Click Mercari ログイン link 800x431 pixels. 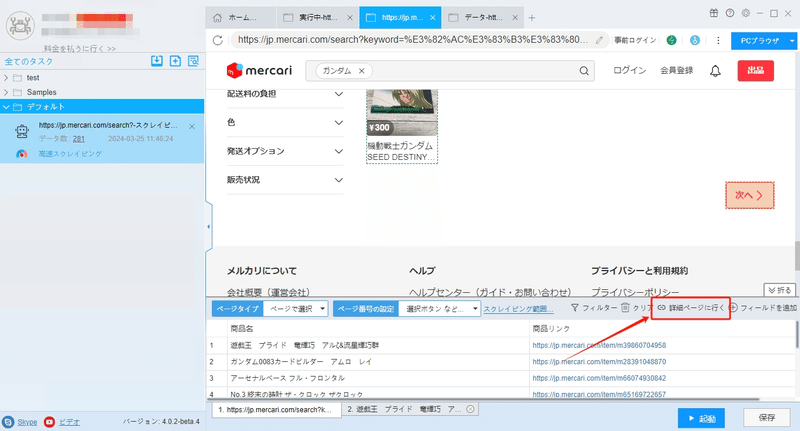tap(629, 70)
